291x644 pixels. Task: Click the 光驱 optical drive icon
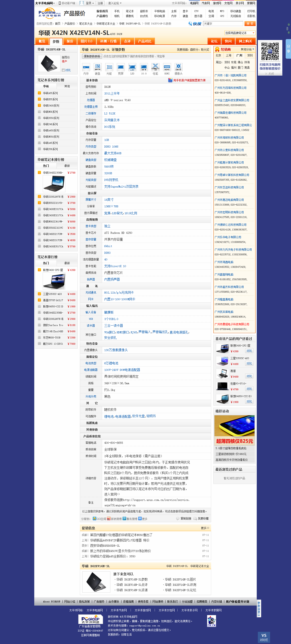[109, 67]
